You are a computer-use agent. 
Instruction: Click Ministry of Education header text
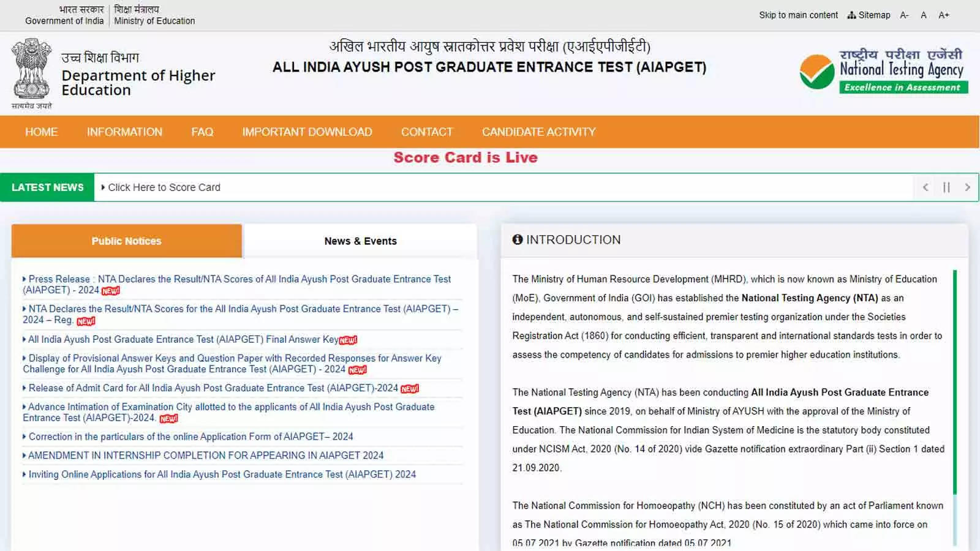coord(154,21)
